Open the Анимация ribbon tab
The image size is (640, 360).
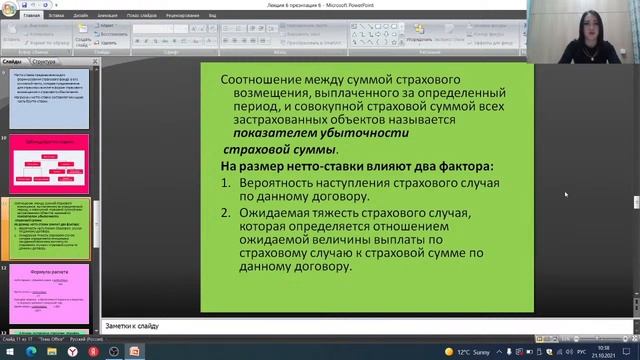click(107, 16)
